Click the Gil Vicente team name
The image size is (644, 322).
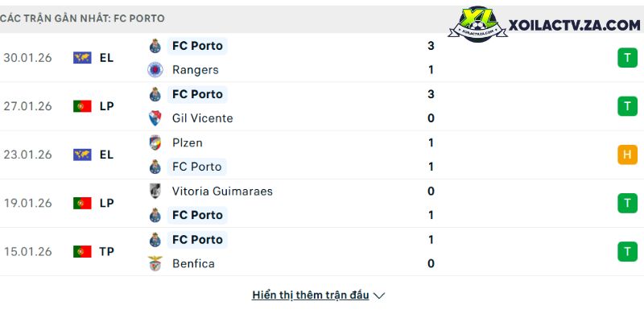pos(202,118)
